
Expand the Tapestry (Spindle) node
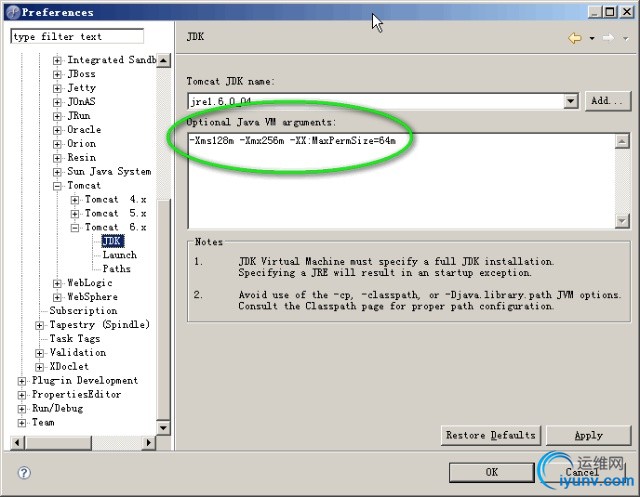(40, 325)
